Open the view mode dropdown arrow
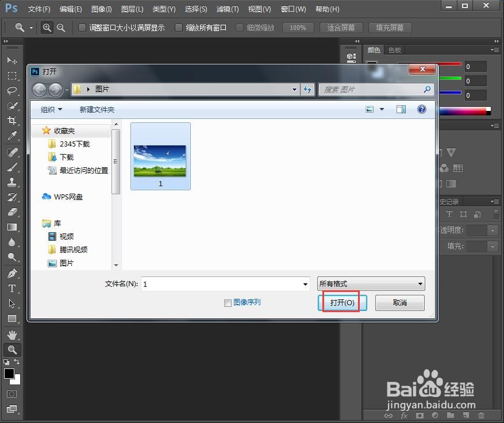 click(x=382, y=109)
